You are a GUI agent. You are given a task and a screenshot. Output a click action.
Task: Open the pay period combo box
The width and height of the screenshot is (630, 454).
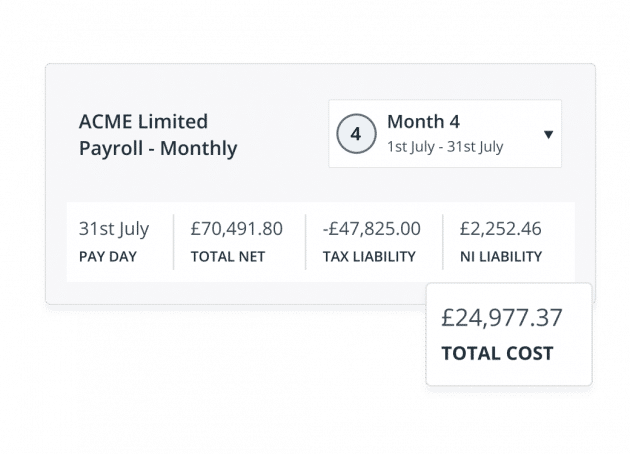pos(445,134)
